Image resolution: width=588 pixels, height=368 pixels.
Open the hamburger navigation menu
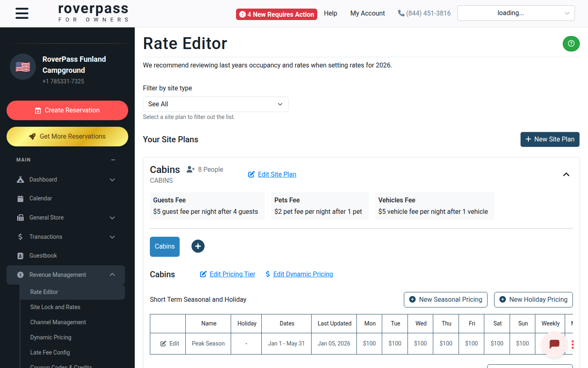22,13
